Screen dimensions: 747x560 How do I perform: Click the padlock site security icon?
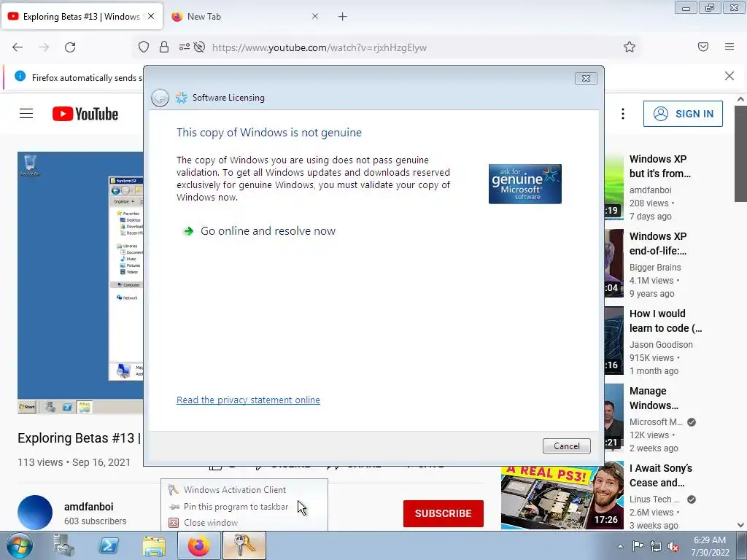click(x=164, y=47)
